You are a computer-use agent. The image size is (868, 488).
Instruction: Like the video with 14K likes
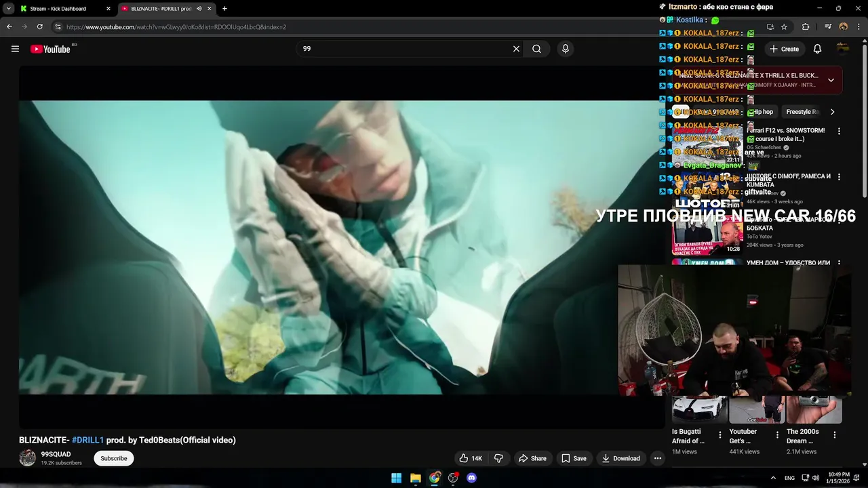click(x=471, y=458)
